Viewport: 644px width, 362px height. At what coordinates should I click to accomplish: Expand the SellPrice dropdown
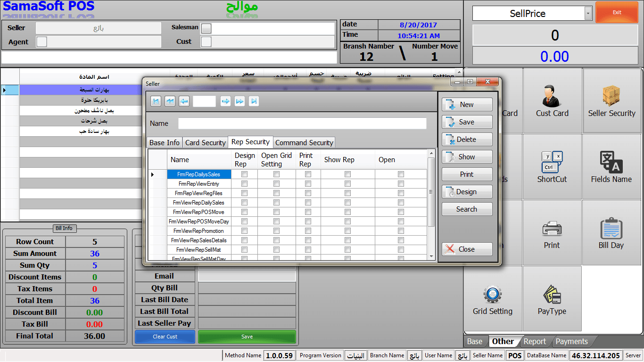pos(588,14)
